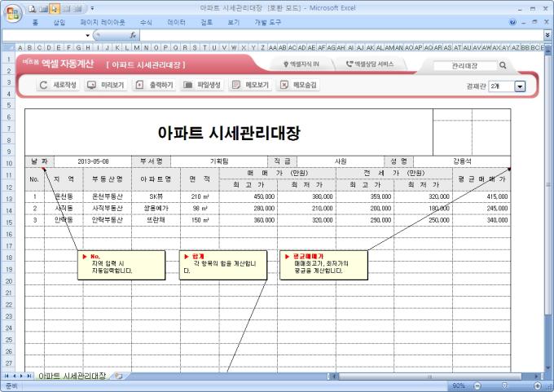Image resolution: width=554 pixels, height=392 pixels.
Task: Select the 415,000 average cell
Action: click(x=481, y=196)
